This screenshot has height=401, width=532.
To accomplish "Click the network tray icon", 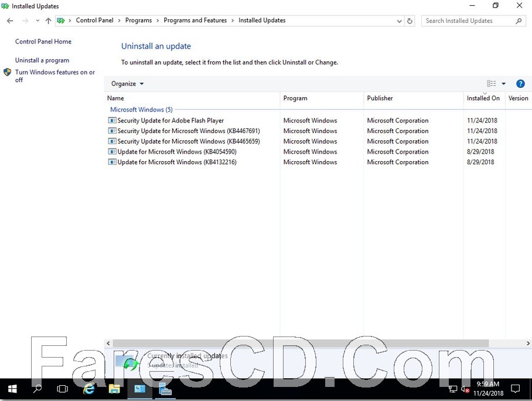I will [x=452, y=389].
